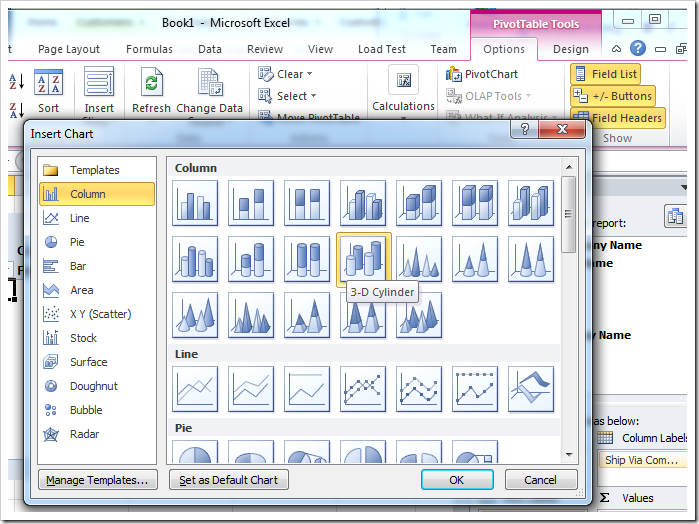Select the 3-D Line chart thumbnail
The image size is (699, 524).
[x=531, y=389]
